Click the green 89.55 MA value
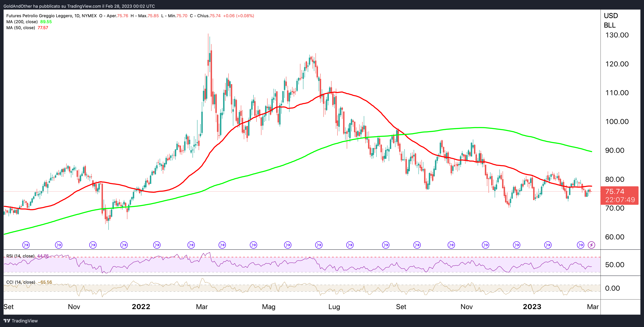 tap(46, 22)
